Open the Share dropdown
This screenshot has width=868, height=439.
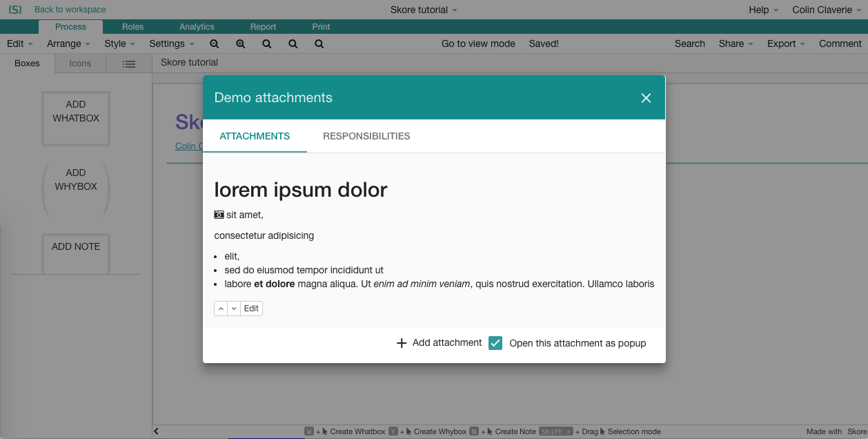[x=736, y=43]
